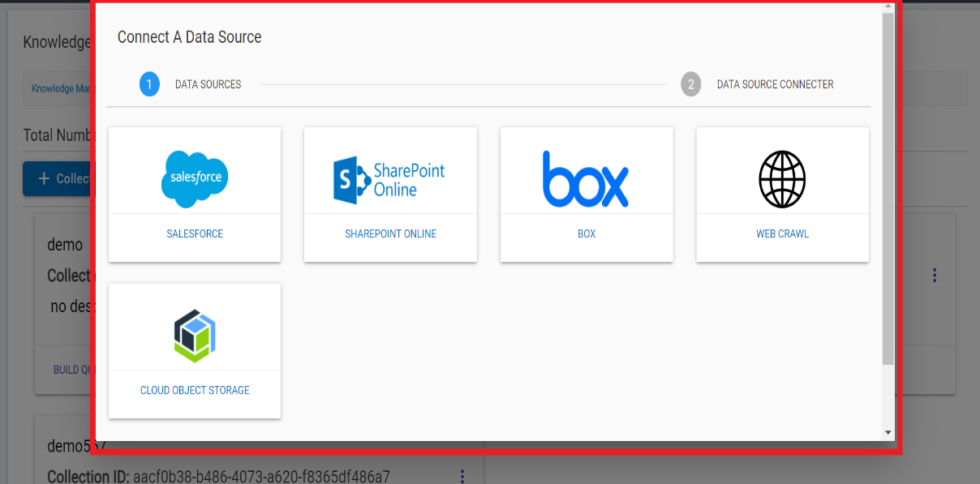Viewport: 980px width, 484px height.
Task: Choose the Cloud Object Storage cube icon
Action: (195, 335)
